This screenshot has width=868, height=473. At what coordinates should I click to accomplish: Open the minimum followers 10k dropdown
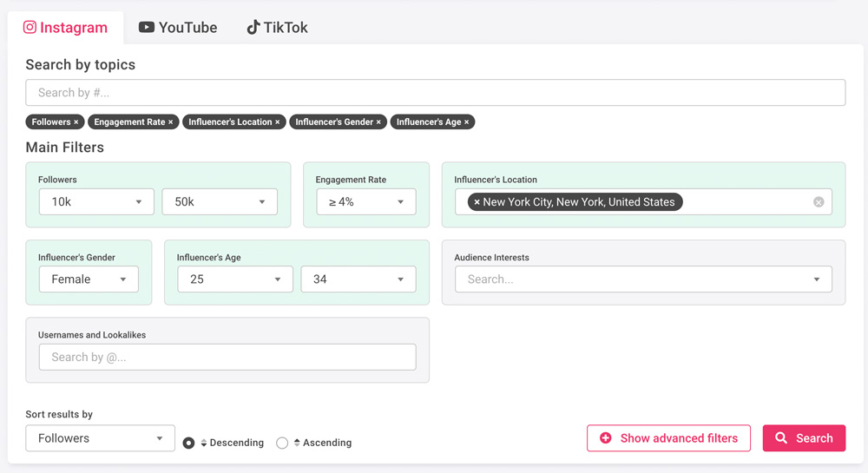click(x=96, y=202)
